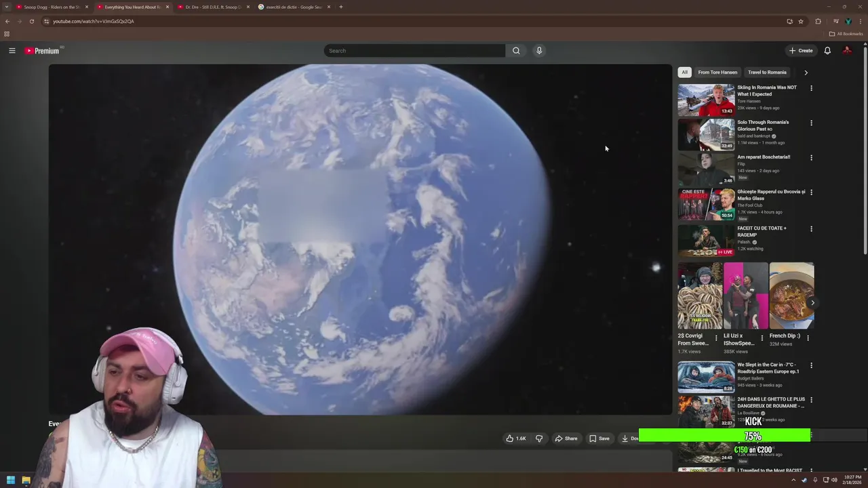Close the Dr. Dre Still D.R.E. tab
The width and height of the screenshot is (868, 488).
click(x=248, y=7)
